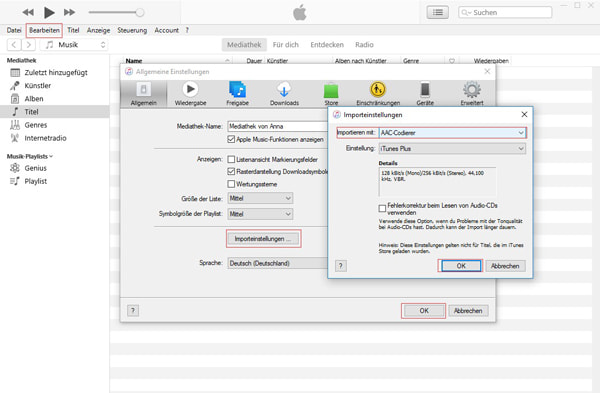Switch to the Für dich tab

pos(285,45)
